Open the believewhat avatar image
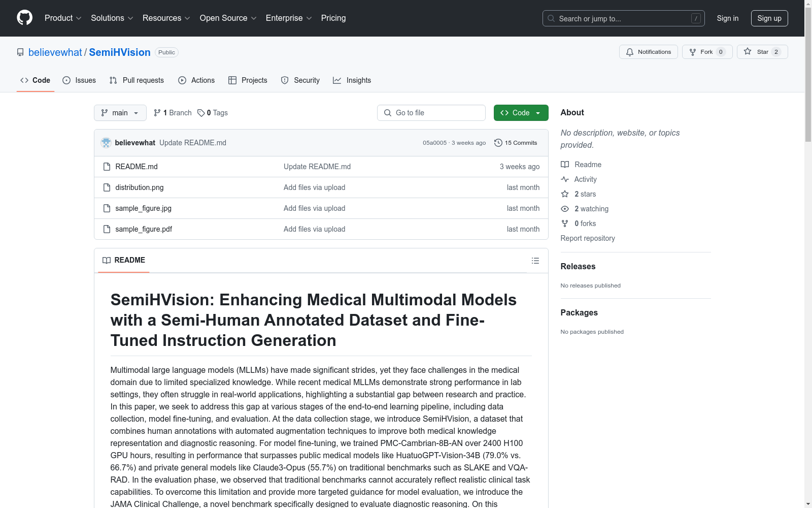The height and width of the screenshot is (508, 812). (106, 143)
